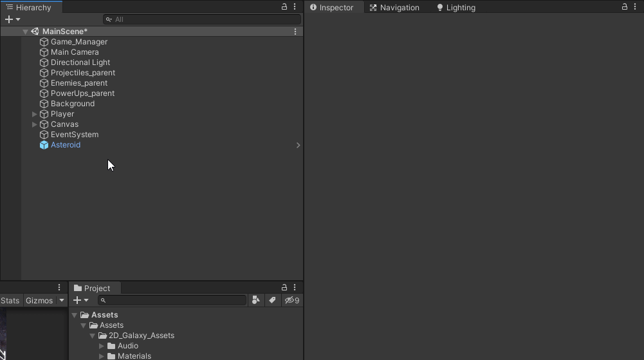The height and width of the screenshot is (360, 644).
Task: Click the Asteroid blue prefab cube icon
Action: (44, 145)
